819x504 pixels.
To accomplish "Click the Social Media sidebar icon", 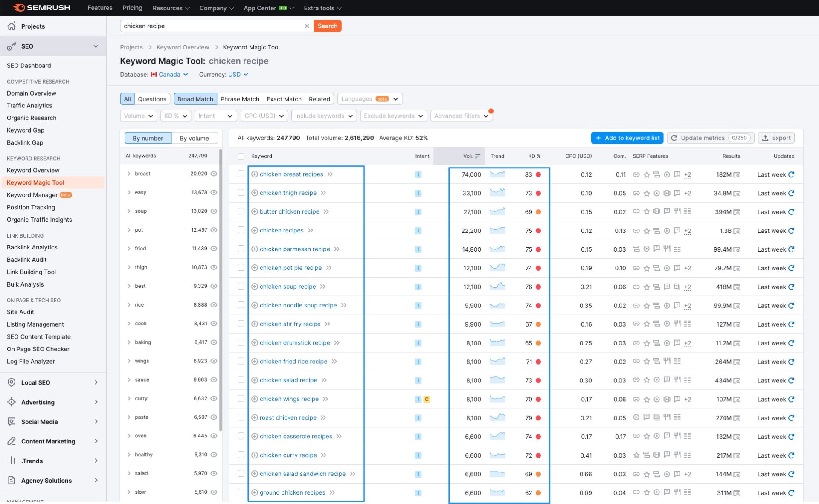I will [12, 422].
